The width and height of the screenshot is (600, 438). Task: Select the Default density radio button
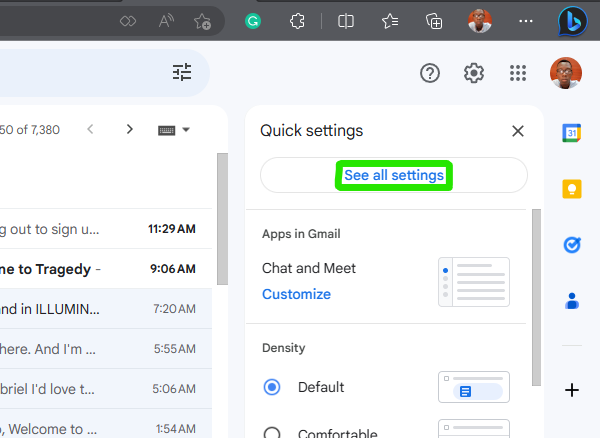272,387
